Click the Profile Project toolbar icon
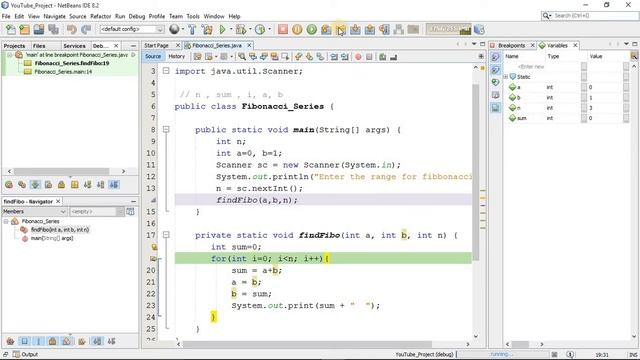Viewport: 640px width, 360px height. (260, 29)
